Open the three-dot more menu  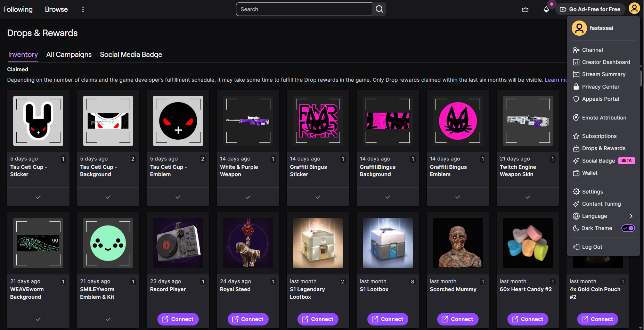point(83,9)
